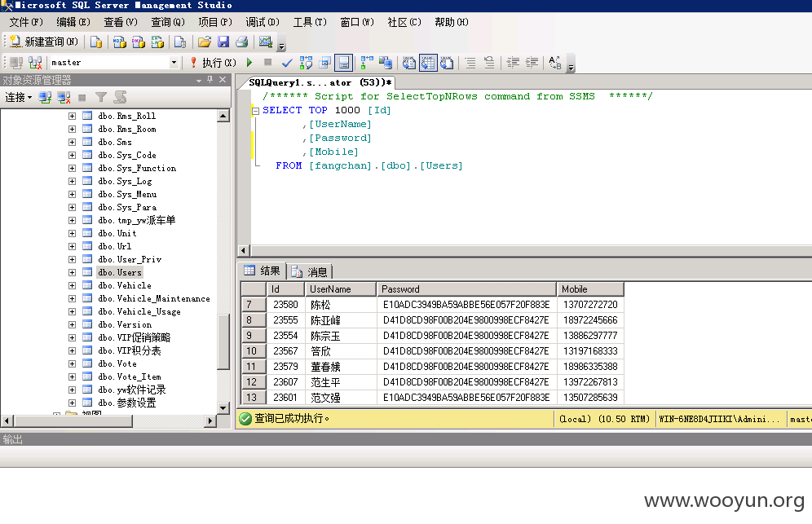
Task: Select the SQLQuery1 editor tab
Action: [x=320, y=83]
